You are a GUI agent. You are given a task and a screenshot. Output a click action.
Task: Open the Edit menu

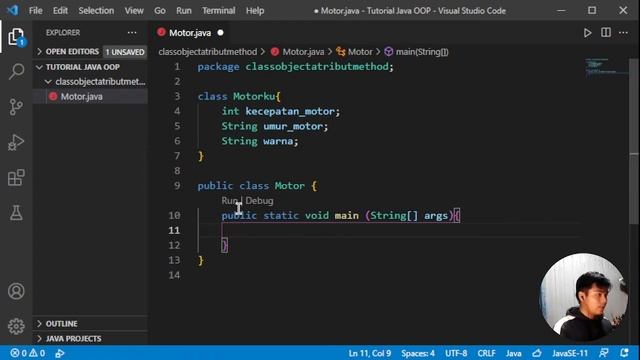(60, 11)
